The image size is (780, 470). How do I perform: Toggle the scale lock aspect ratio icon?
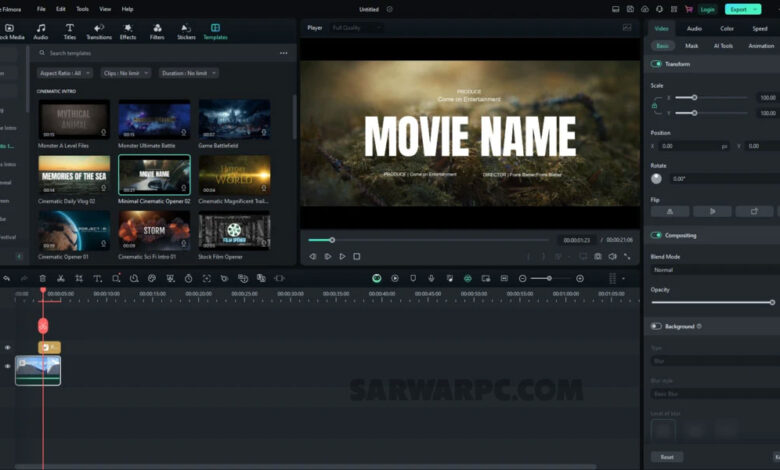pyautogui.click(x=655, y=105)
